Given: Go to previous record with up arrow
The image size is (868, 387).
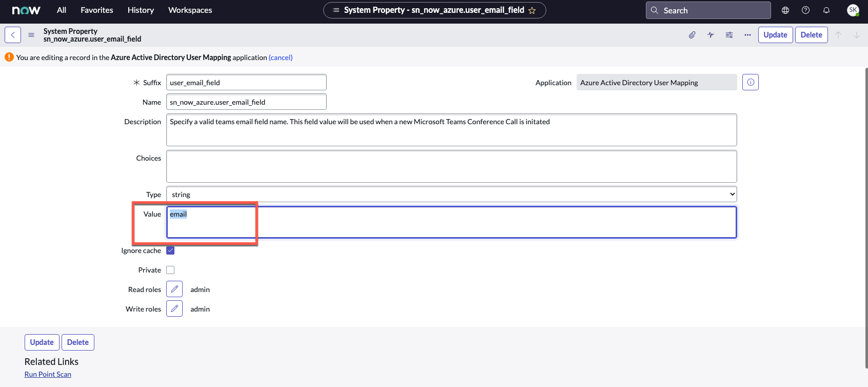Looking at the screenshot, I should pyautogui.click(x=838, y=35).
